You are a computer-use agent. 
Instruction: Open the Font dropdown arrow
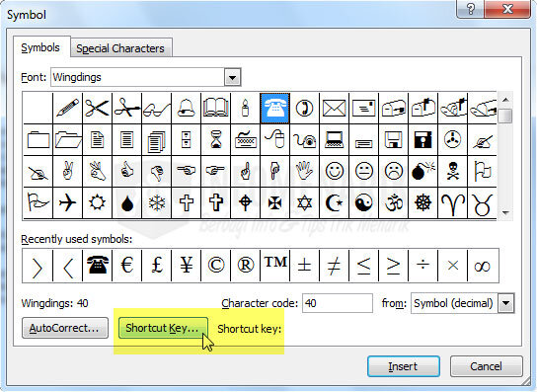pyautogui.click(x=233, y=77)
